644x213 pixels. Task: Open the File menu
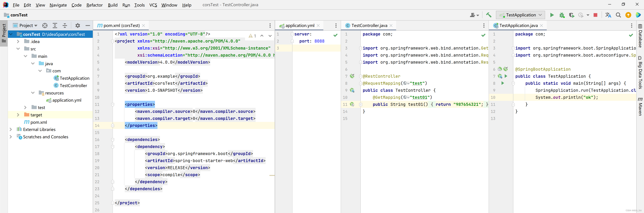pyautogui.click(x=16, y=5)
